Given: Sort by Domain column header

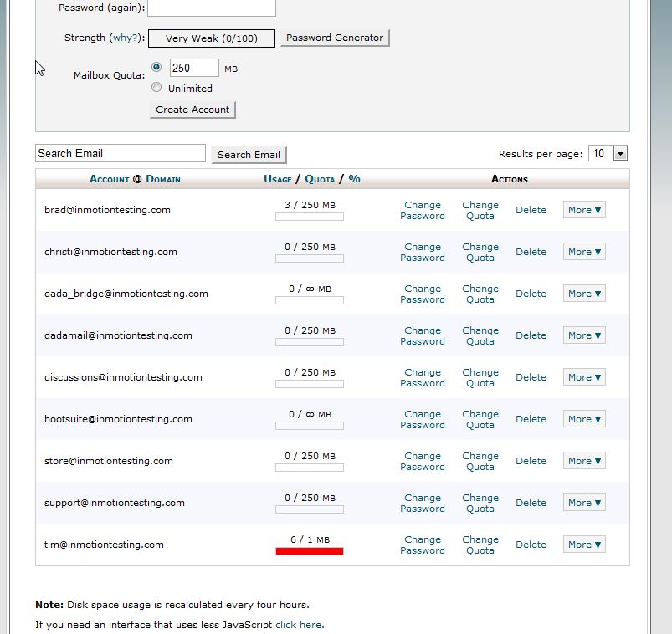Looking at the screenshot, I should tap(163, 179).
